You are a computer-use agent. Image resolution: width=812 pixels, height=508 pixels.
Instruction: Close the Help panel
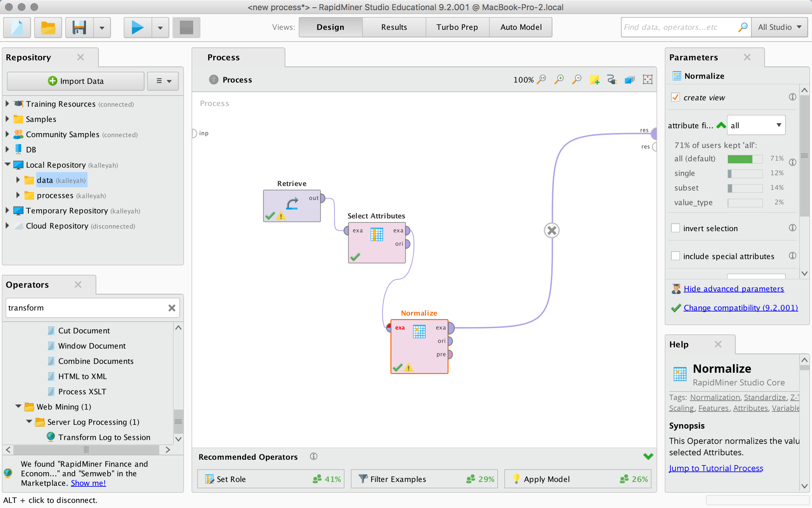[718, 344]
